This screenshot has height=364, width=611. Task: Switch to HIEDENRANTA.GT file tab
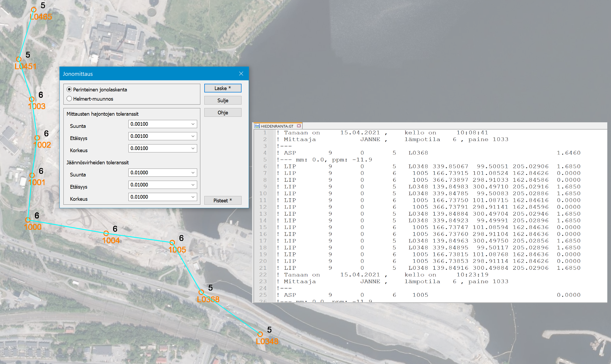pos(277,126)
